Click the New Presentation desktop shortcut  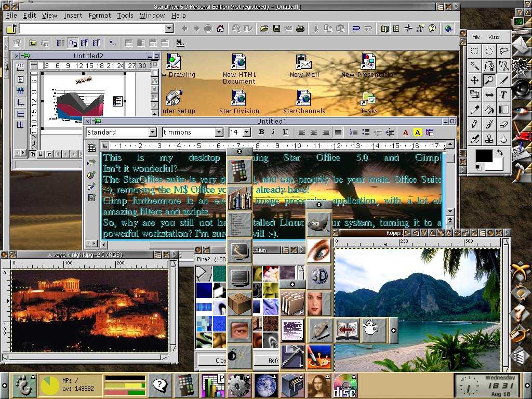point(369,66)
